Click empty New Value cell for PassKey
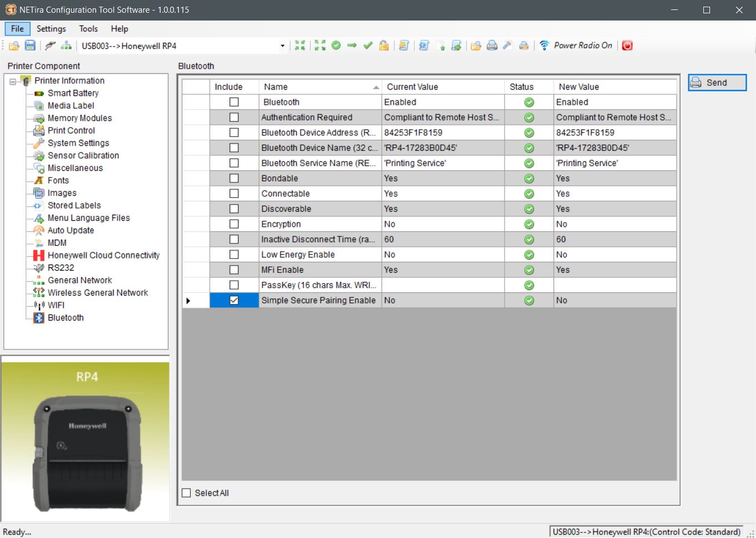The width and height of the screenshot is (756, 538). pos(615,285)
